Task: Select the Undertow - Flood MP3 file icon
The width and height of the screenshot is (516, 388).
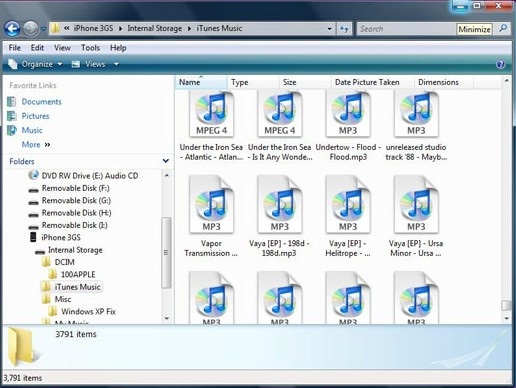Action: [348, 114]
